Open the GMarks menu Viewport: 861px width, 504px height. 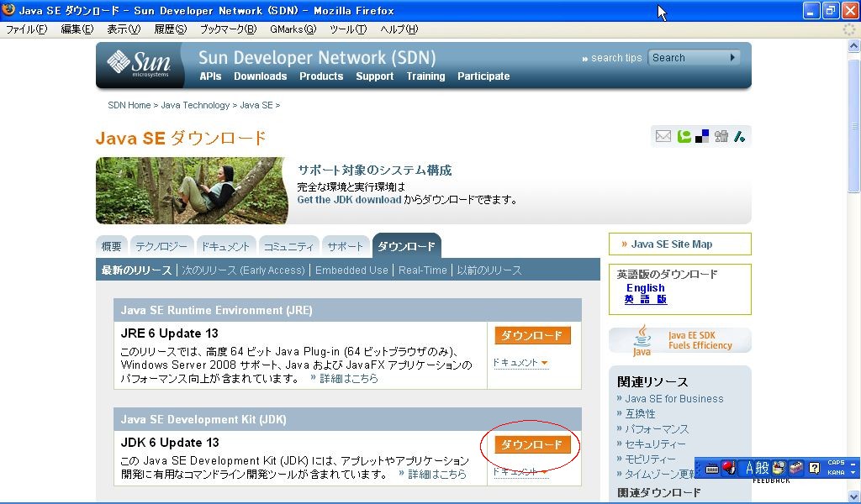point(293,29)
